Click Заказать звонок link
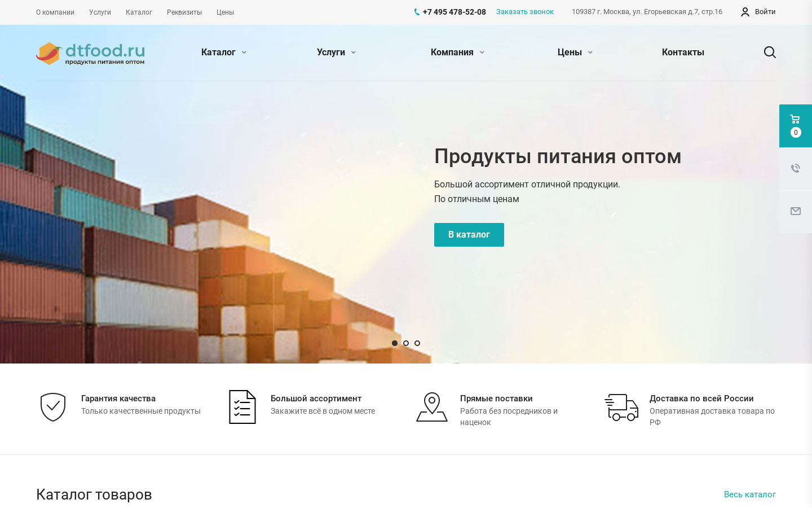Screen dimensions: 812x508 525,12
